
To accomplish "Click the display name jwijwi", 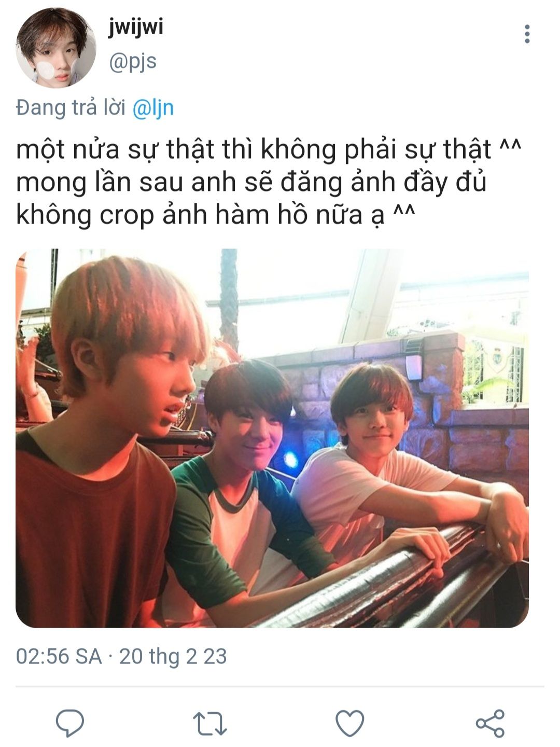I will click(x=136, y=26).
